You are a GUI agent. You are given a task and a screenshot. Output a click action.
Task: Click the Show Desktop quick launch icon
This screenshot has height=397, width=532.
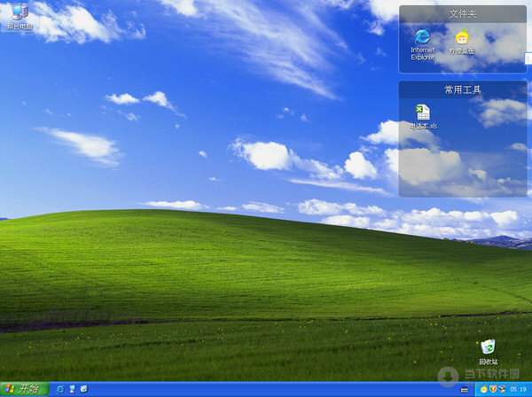(72, 389)
